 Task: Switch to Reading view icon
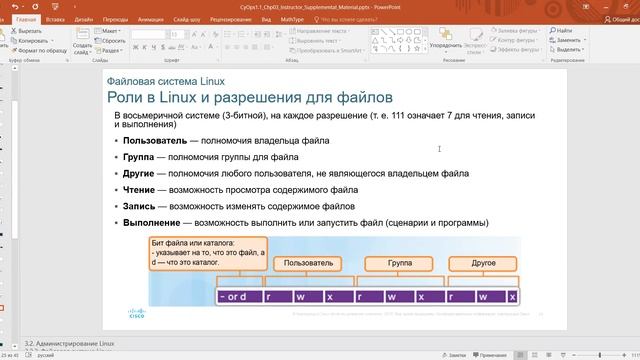coord(549,355)
